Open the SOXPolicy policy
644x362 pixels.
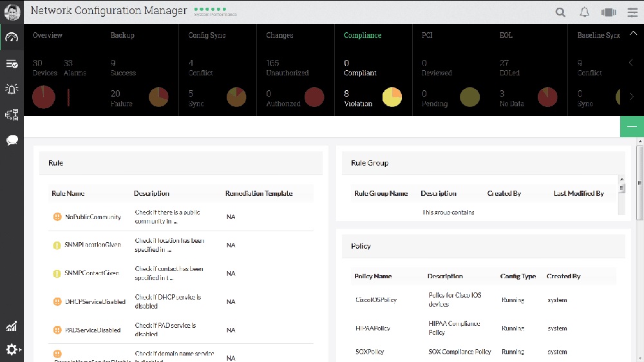(x=370, y=352)
